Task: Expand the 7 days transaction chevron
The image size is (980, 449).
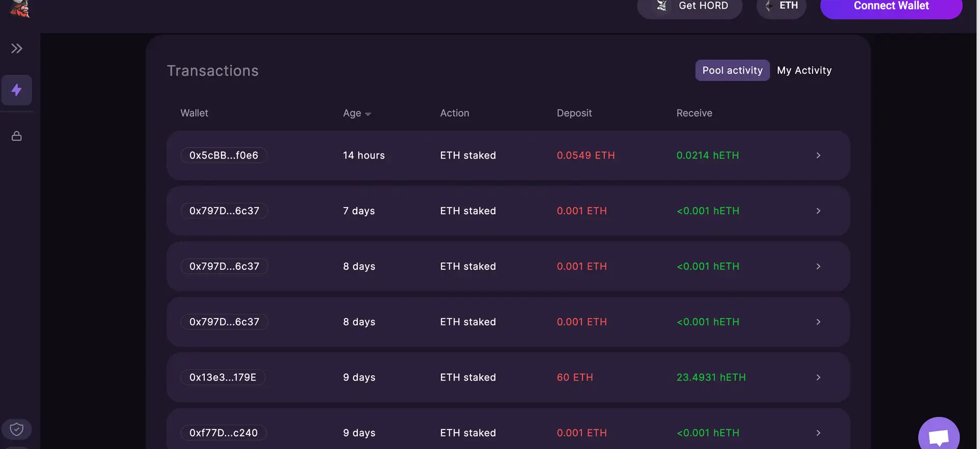Action: click(x=818, y=211)
